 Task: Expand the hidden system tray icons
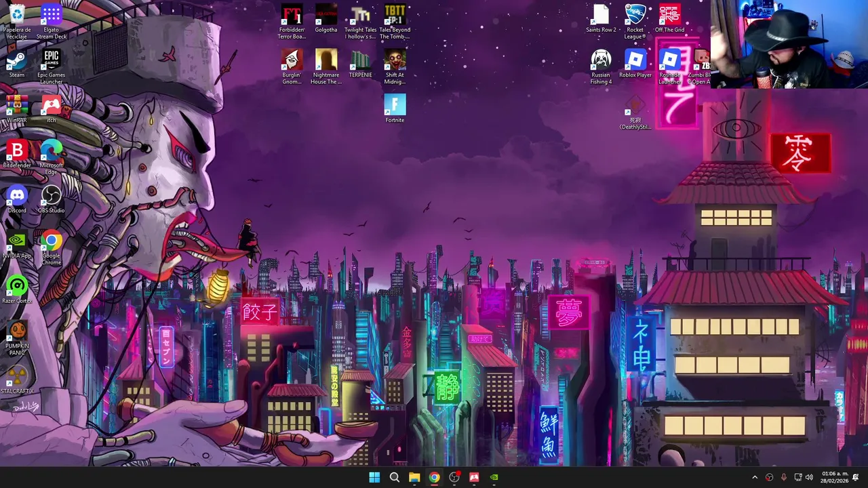pos(755,477)
